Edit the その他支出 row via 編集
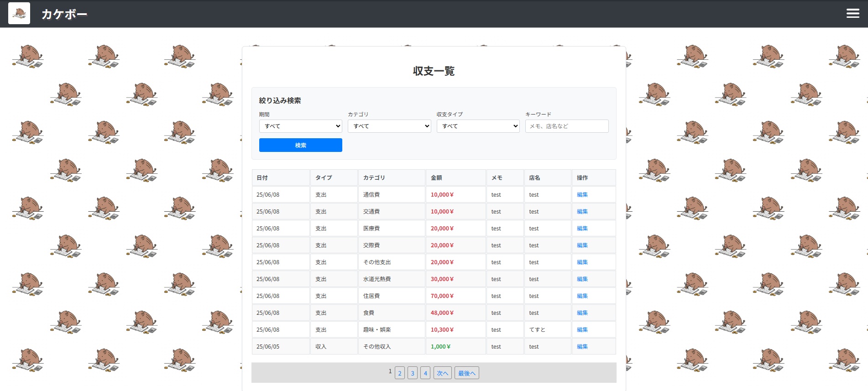The image size is (868, 391). coord(582,262)
